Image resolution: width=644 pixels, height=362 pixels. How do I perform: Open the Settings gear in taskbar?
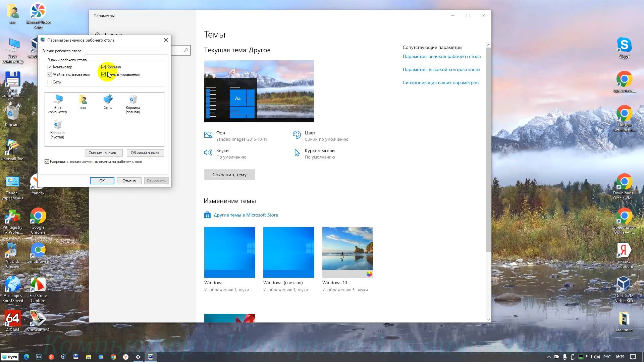[138, 357]
